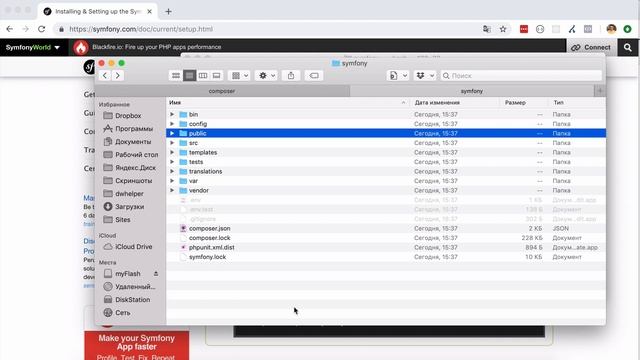
Task: Click the Finder search field
Action: pos(521,76)
